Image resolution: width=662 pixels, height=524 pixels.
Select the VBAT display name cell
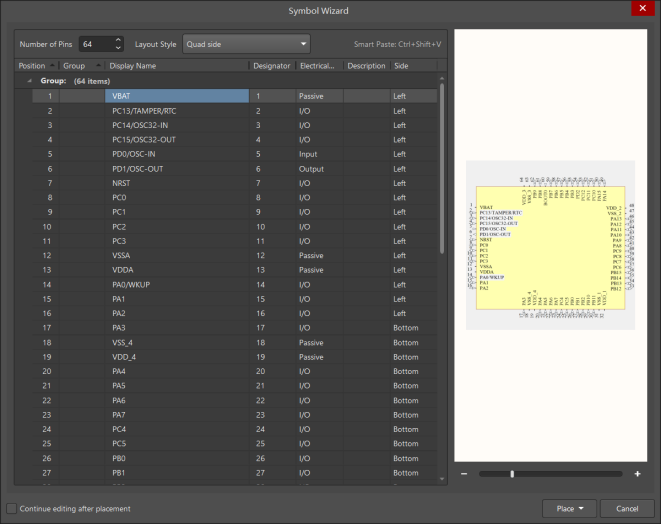(x=176, y=96)
